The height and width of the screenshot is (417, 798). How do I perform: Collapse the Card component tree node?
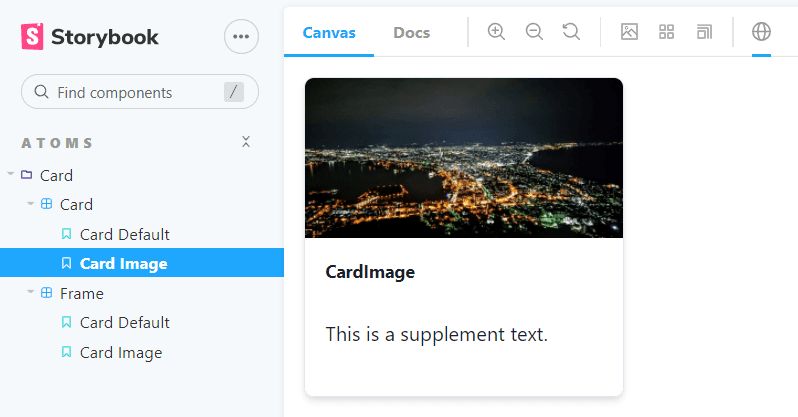(76, 204)
